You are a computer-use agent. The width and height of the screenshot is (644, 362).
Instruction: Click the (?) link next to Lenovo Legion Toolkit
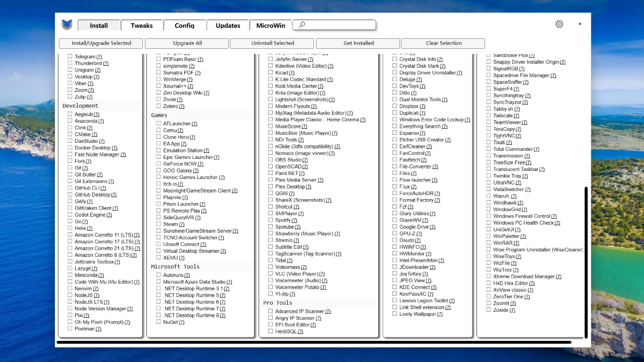[x=452, y=301]
